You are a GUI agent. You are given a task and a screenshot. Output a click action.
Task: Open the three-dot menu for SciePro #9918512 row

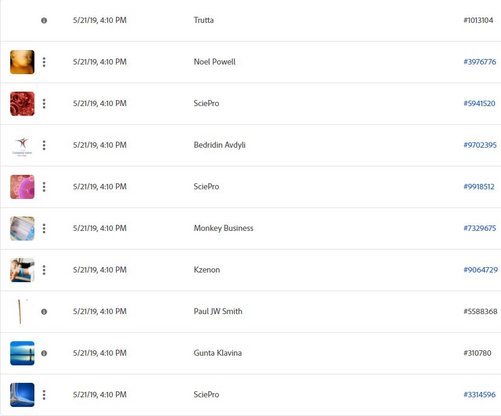point(44,187)
